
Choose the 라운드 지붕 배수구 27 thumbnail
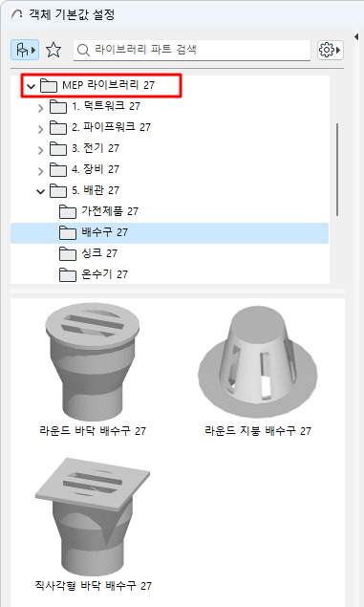tap(258, 362)
